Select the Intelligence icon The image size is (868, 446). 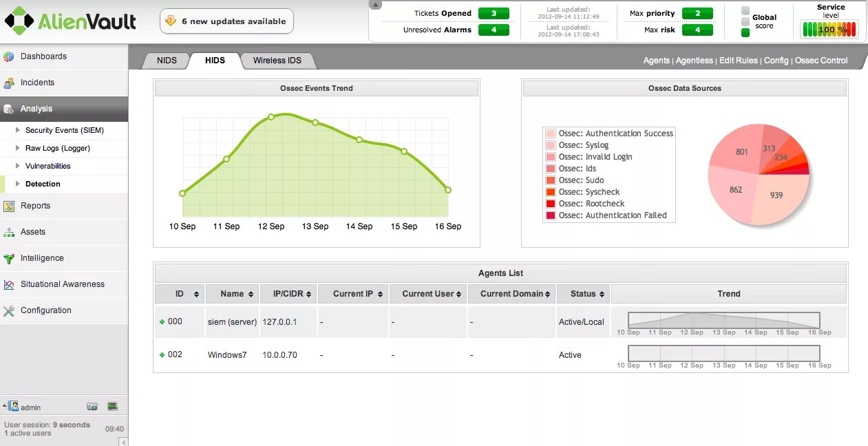coord(8,258)
